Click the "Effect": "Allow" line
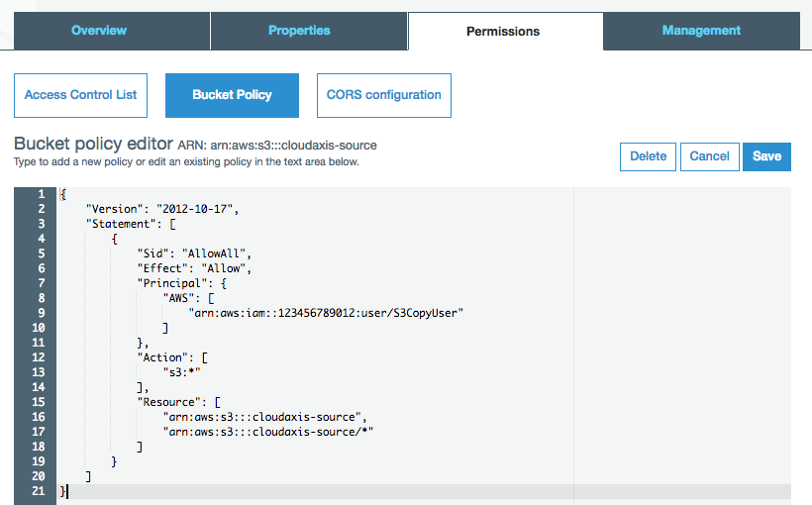Viewport: 812px width, 505px height. click(x=195, y=268)
